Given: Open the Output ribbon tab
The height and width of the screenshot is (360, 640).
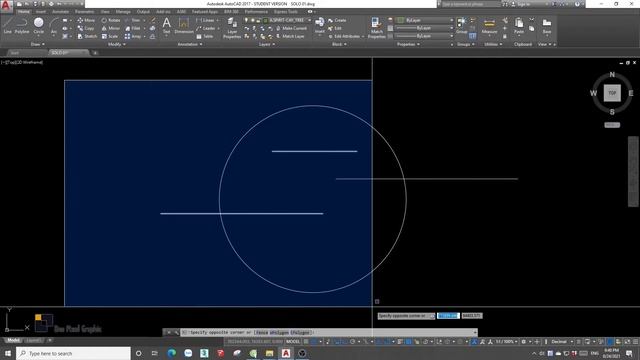Looking at the screenshot, I should pos(143,12).
